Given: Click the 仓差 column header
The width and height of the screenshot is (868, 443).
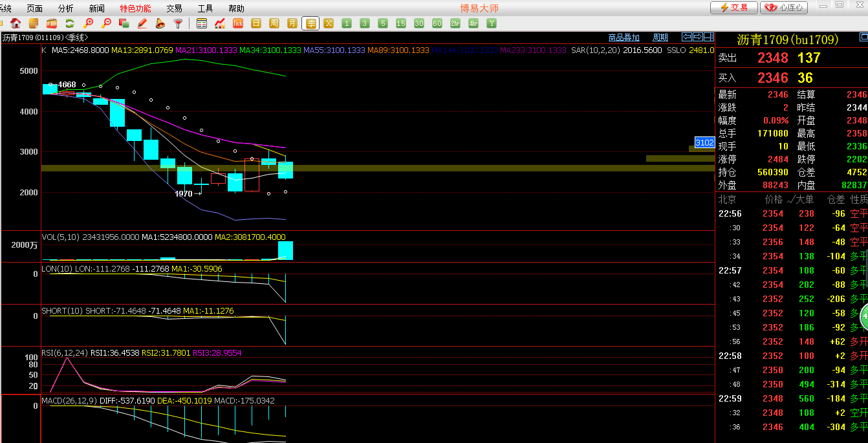Looking at the screenshot, I should coord(836,199).
